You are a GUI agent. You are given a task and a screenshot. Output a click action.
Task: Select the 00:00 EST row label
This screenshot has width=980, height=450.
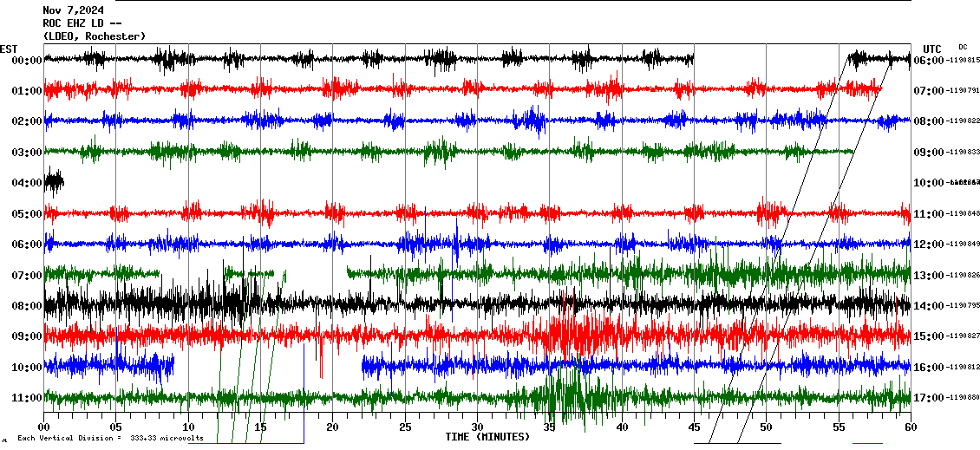27,61
